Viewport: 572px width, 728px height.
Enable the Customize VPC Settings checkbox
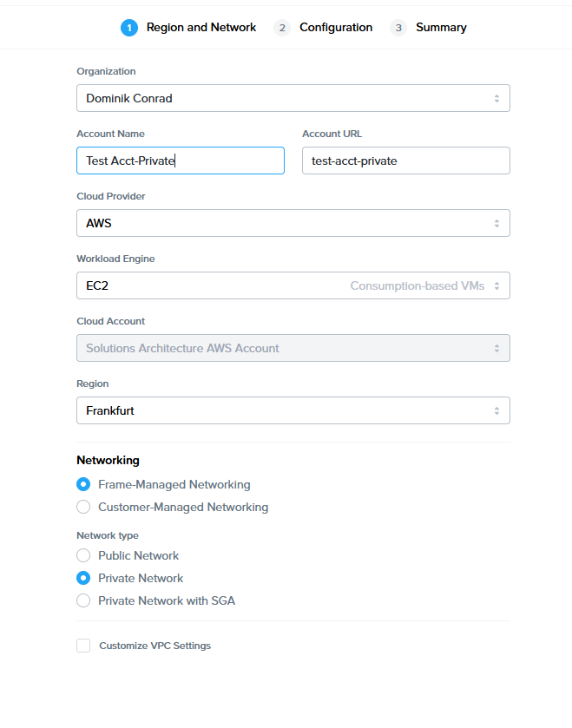83,646
